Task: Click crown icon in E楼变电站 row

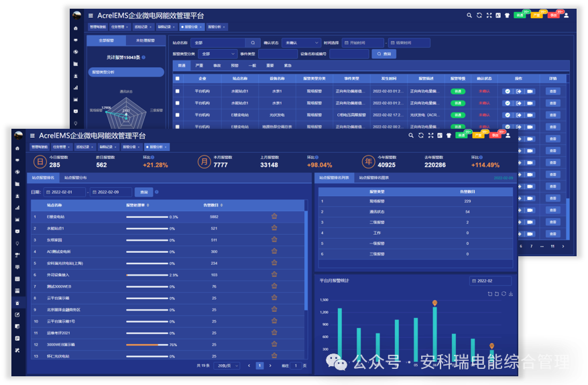Action: pos(274,216)
